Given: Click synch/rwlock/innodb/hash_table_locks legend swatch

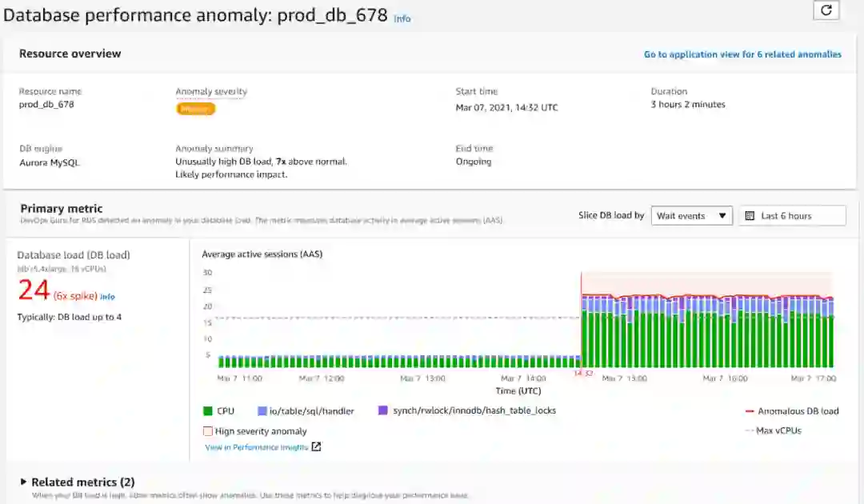Looking at the screenshot, I should coord(383,410).
